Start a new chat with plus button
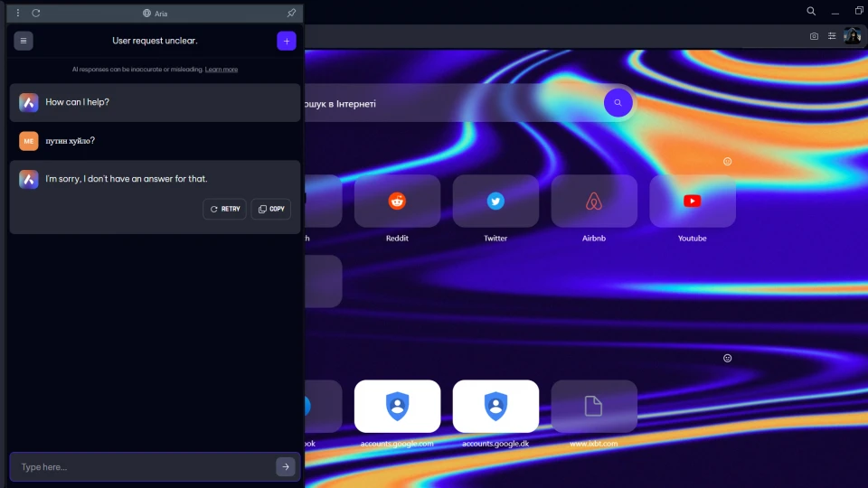This screenshot has height=488, width=868. tap(287, 41)
